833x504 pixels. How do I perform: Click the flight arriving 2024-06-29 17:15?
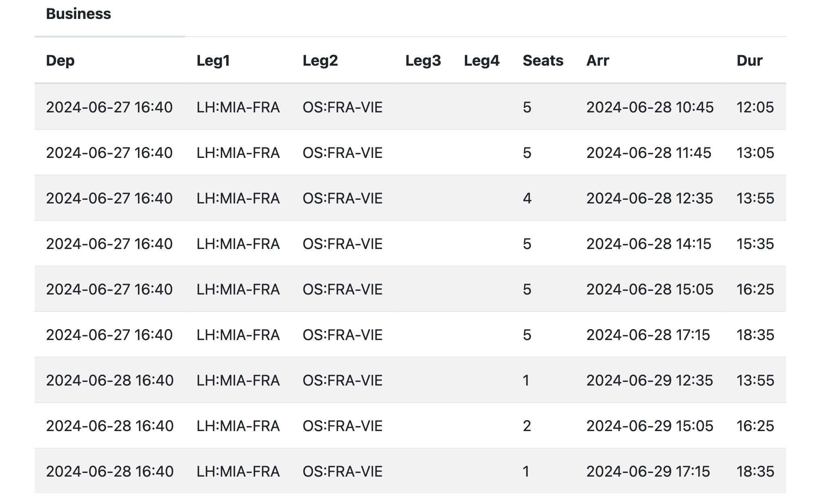click(648, 472)
